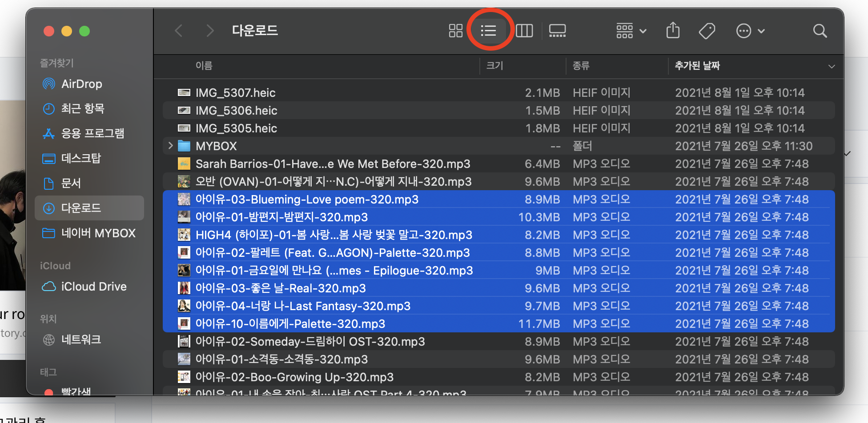Sort by the 이름 column header
Viewport: 868px width, 423px height.
pyautogui.click(x=204, y=66)
